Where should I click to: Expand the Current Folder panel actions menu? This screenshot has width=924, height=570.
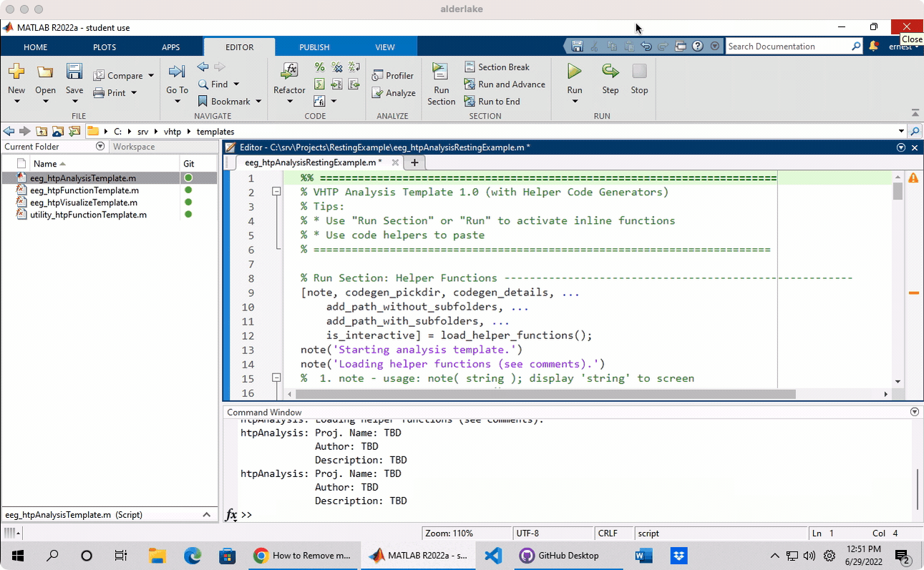(100, 147)
